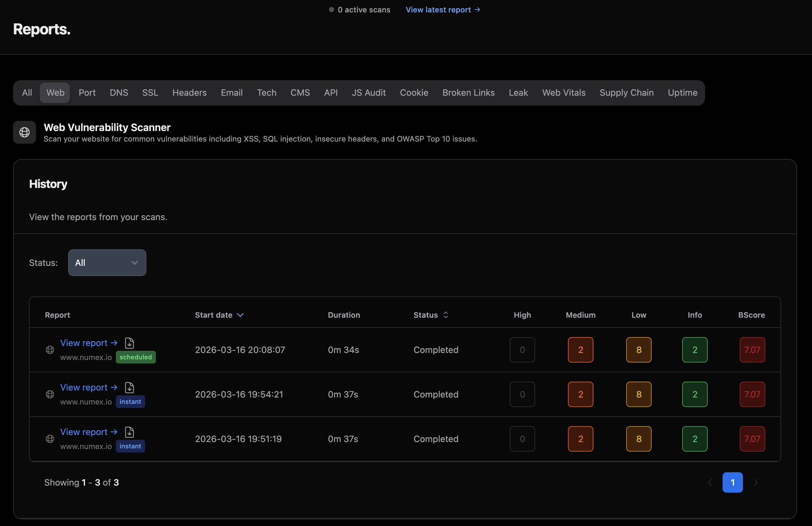
Task: Sort the table by Status column
Action: 430,315
